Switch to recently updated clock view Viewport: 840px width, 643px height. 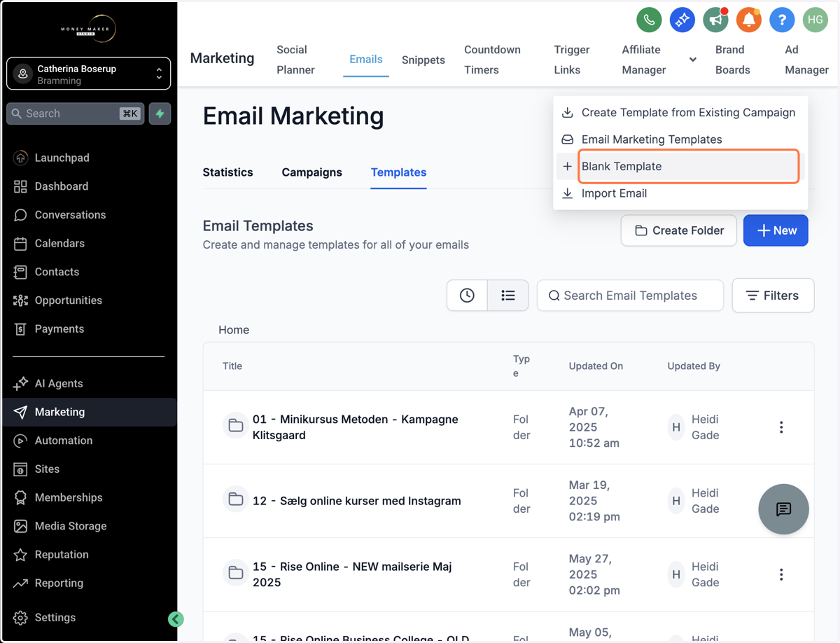[x=467, y=296]
